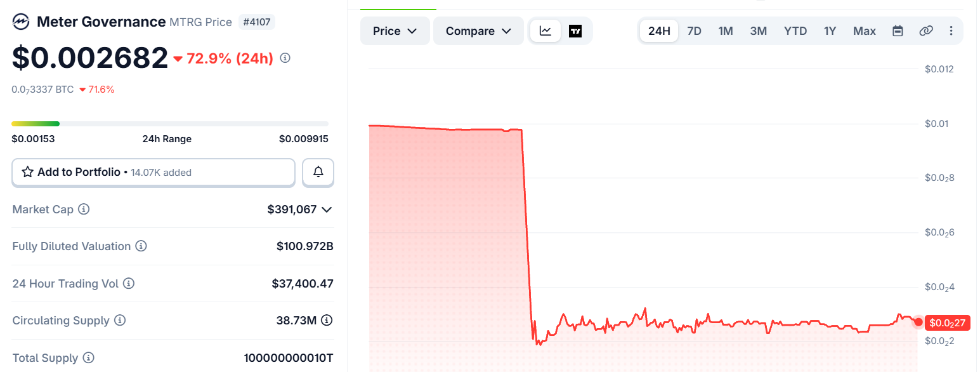Select the 3M time range
The image size is (980, 372).
point(759,31)
